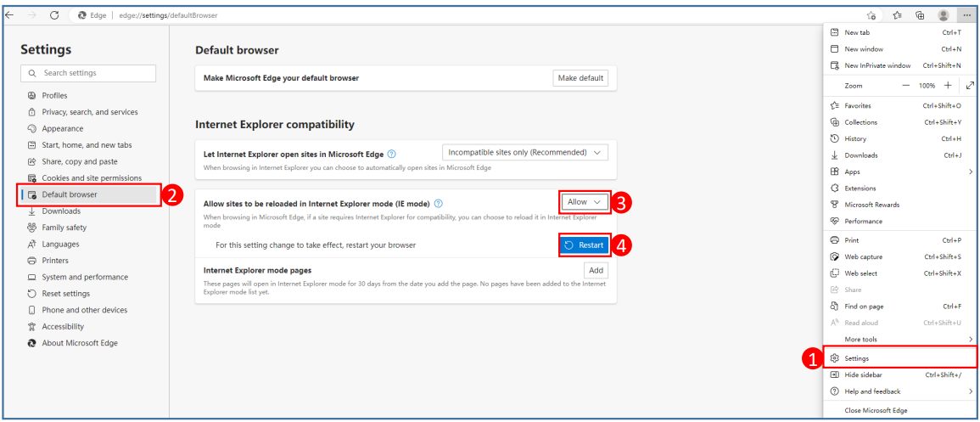Click the Restart button
Image resolution: width=980 pixels, height=422 pixels.
[x=584, y=245]
